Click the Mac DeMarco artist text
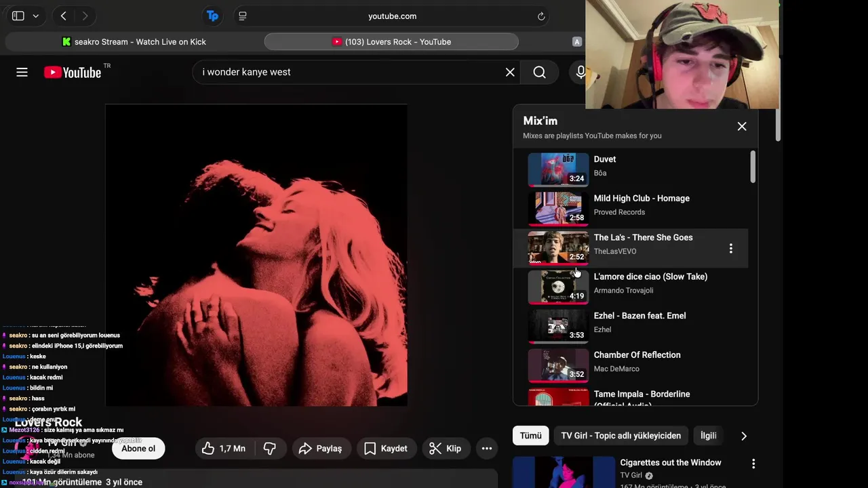The height and width of the screenshot is (488, 868). pos(616,369)
